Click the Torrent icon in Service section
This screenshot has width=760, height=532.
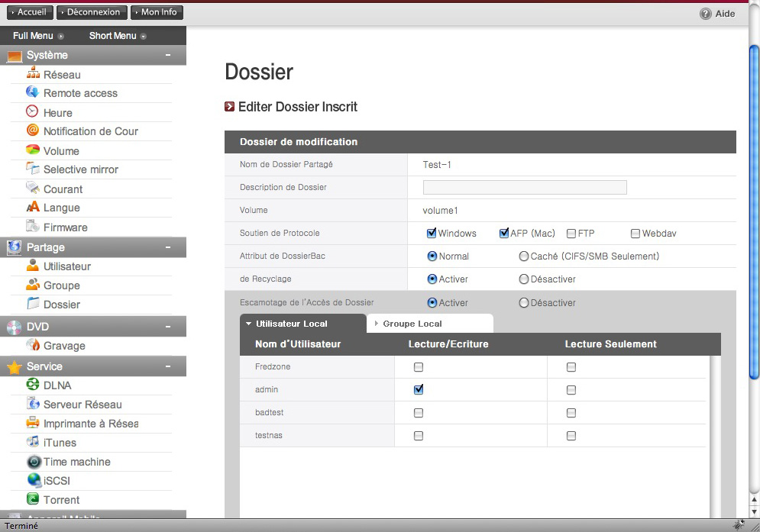coord(33,500)
